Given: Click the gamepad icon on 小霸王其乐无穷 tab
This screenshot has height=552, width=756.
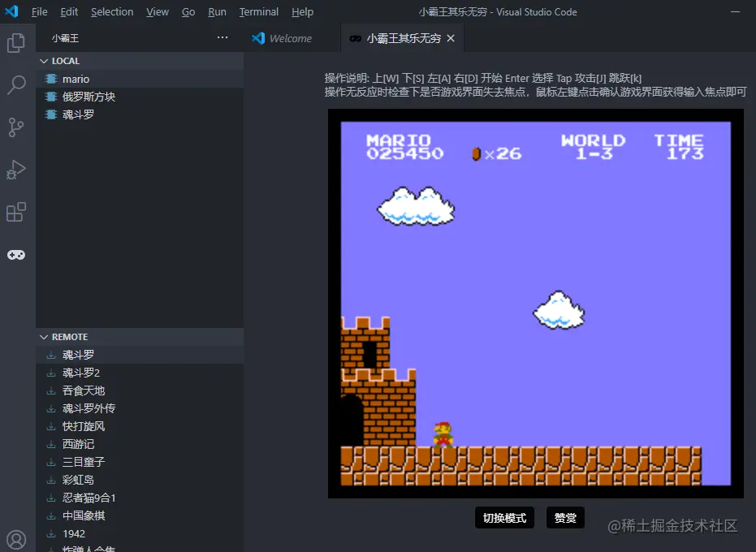Looking at the screenshot, I should [356, 38].
